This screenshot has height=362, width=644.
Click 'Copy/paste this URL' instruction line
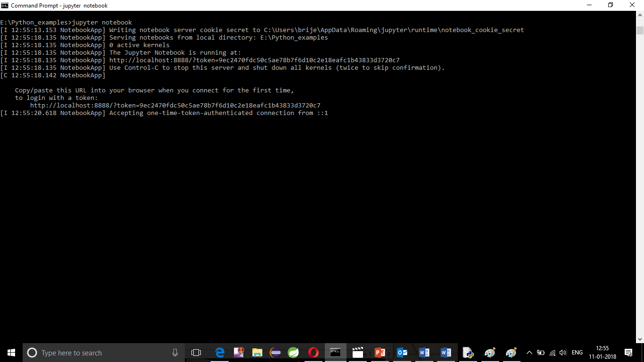point(155,90)
